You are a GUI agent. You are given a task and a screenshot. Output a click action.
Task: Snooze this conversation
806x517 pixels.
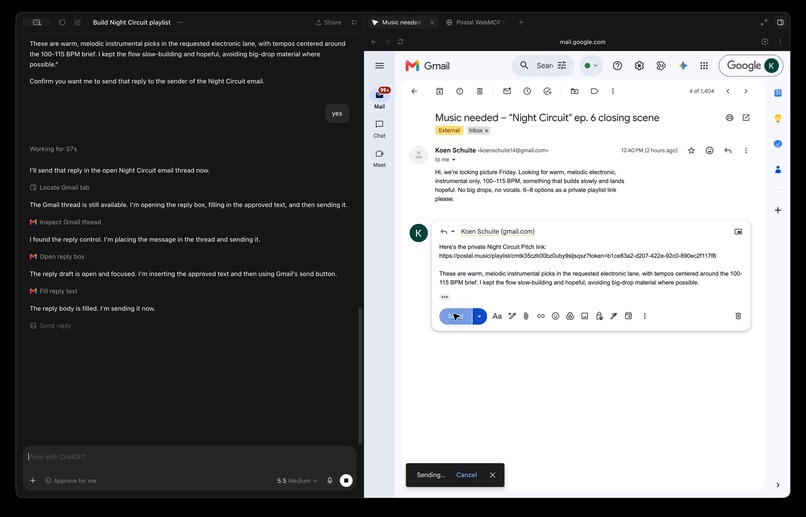tap(527, 91)
